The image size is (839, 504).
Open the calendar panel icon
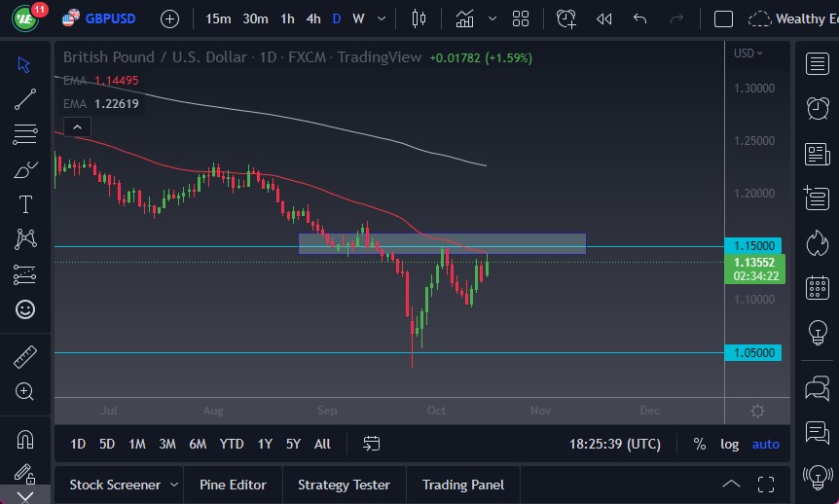(818, 287)
